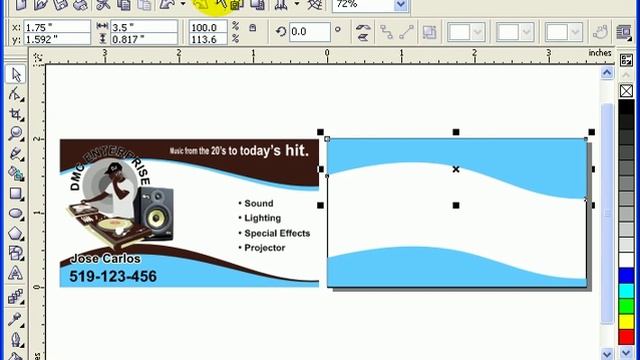Click the palette scroll down arrow
Image resolution: width=640 pixels, height=360 pixels.
coord(627,353)
